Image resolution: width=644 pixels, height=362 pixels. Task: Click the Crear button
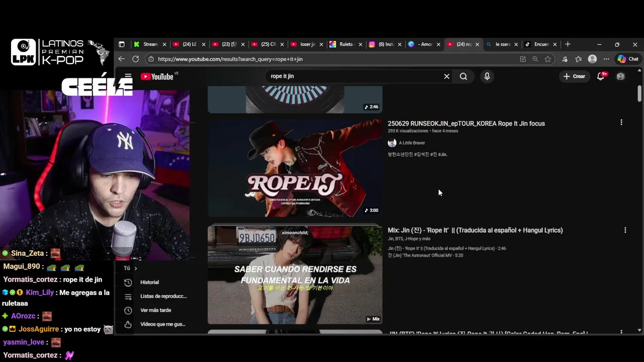pos(574,76)
